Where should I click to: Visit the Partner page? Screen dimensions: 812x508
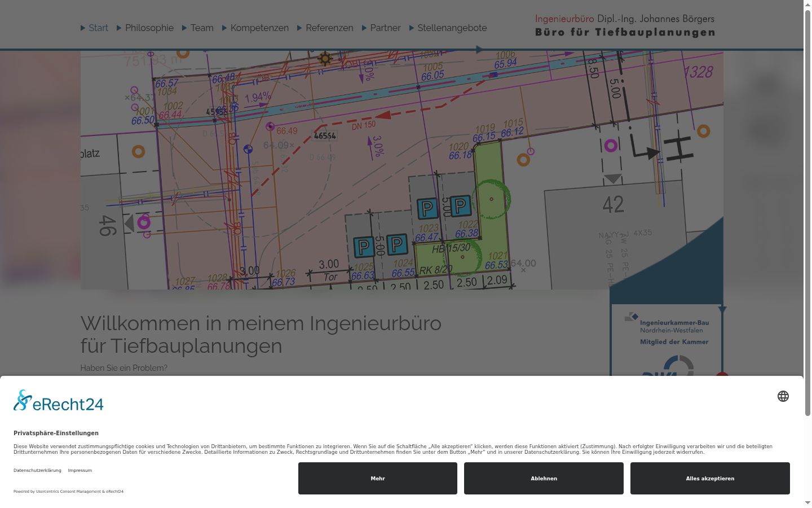tap(385, 28)
